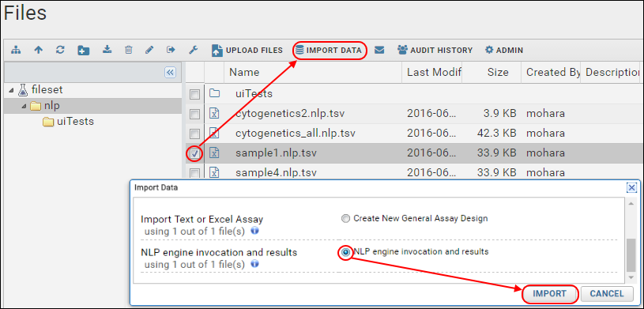Open the Admin settings

[504, 50]
